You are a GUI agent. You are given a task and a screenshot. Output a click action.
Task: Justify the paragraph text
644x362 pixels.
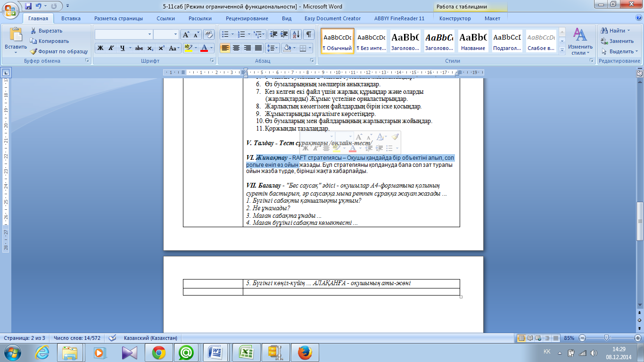pos(258,48)
